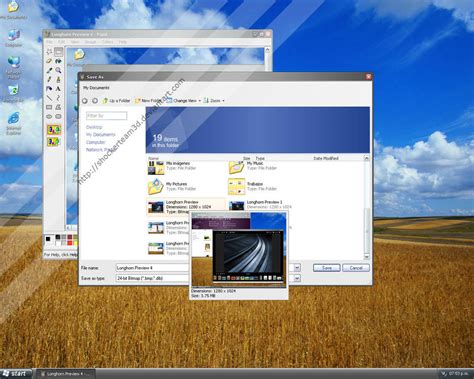Open the Trabajos folder
474x379 pixels.
253,187
